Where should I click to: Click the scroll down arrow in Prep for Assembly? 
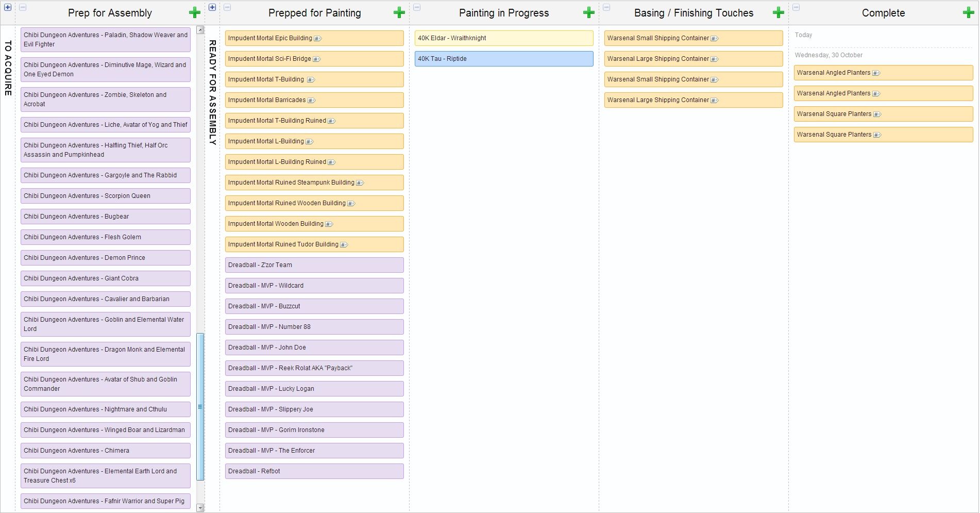200,508
